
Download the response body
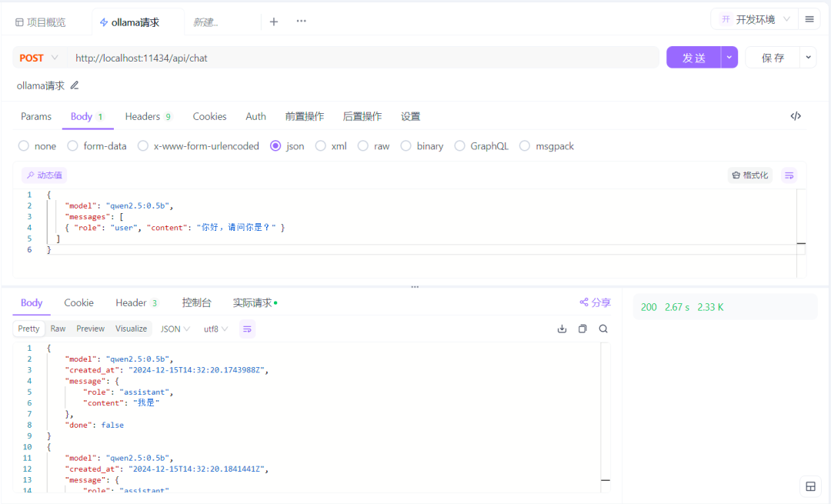(x=562, y=329)
